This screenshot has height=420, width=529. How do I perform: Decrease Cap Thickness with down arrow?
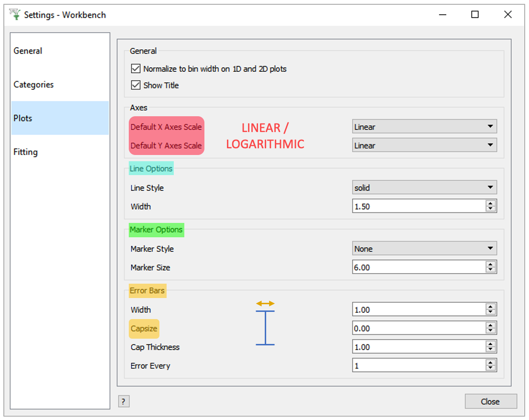(490, 350)
